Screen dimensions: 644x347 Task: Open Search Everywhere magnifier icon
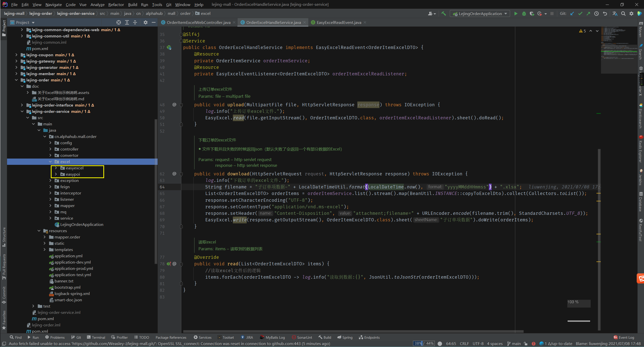(623, 14)
